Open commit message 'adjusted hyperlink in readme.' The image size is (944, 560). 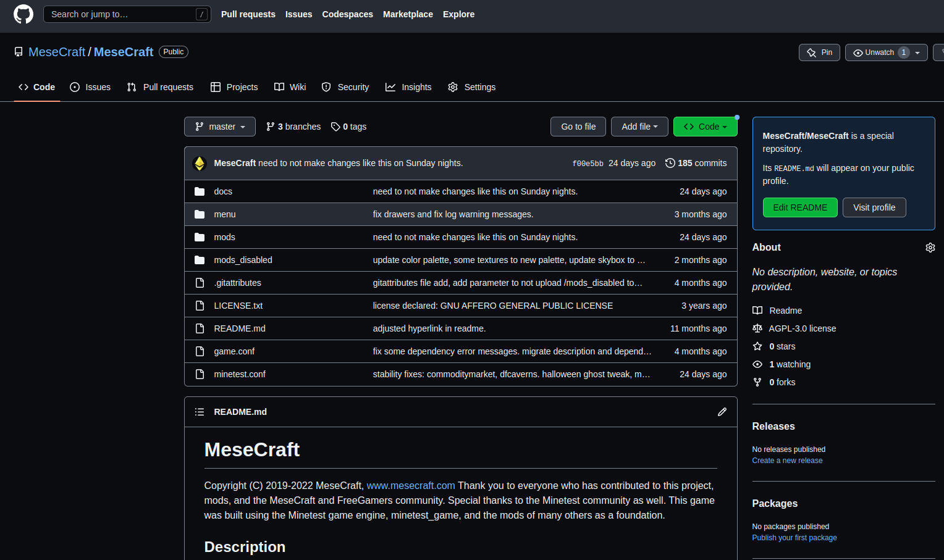[x=429, y=328]
